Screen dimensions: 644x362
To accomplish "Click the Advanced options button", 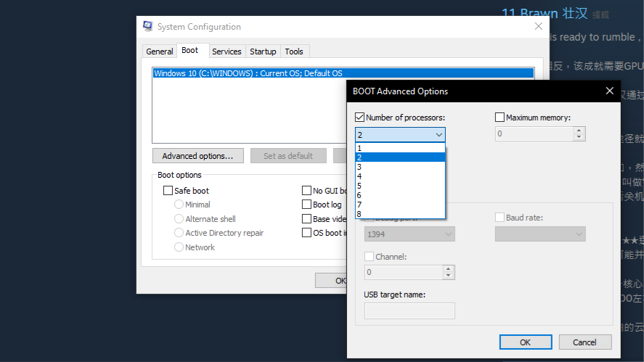I will click(197, 156).
